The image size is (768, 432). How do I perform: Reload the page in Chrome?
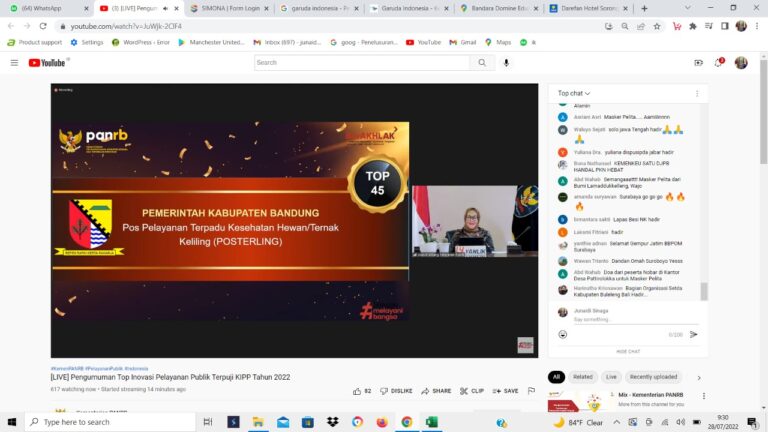click(x=43, y=26)
